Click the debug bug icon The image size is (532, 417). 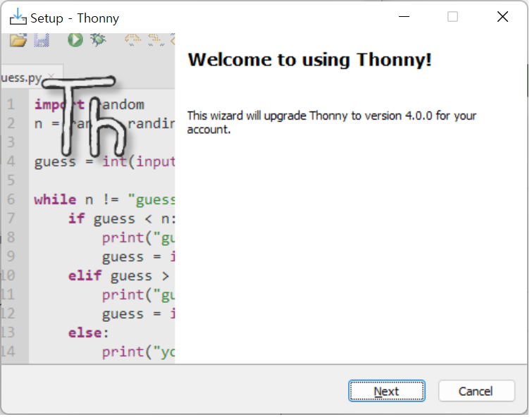(x=99, y=40)
